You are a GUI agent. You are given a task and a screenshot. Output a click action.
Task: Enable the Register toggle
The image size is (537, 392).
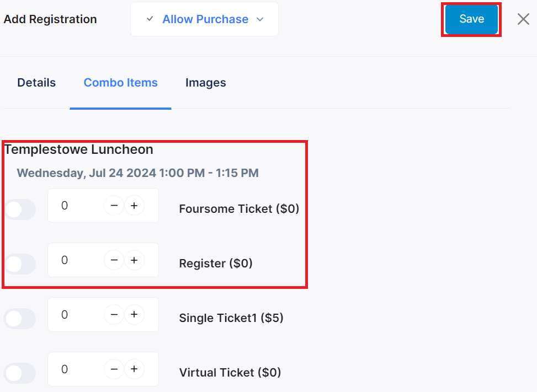click(x=20, y=264)
